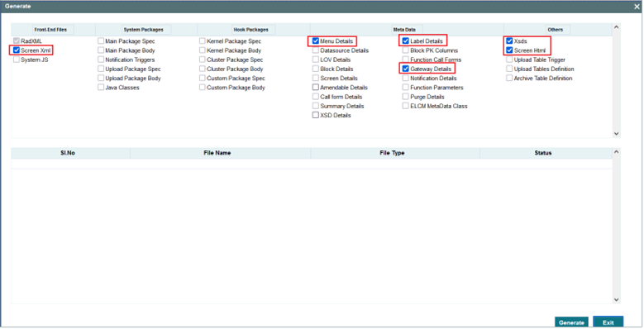Enable Upload Table Trigger checkbox
Image resolution: width=644 pixels, height=329 pixels.
point(509,60)
